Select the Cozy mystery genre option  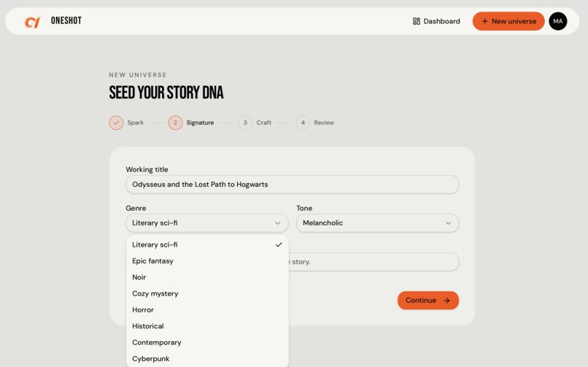click(x=207, y=293)
